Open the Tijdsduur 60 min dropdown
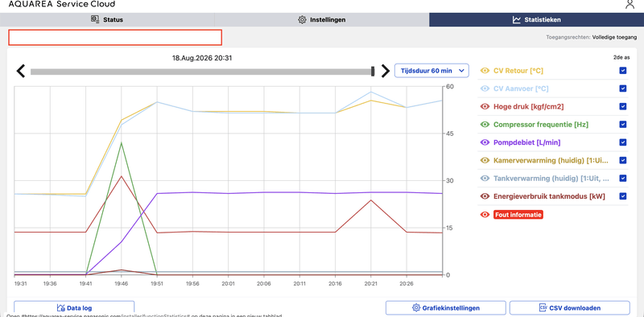Screen dimensions: 644x317 click(x=431, y=71)
